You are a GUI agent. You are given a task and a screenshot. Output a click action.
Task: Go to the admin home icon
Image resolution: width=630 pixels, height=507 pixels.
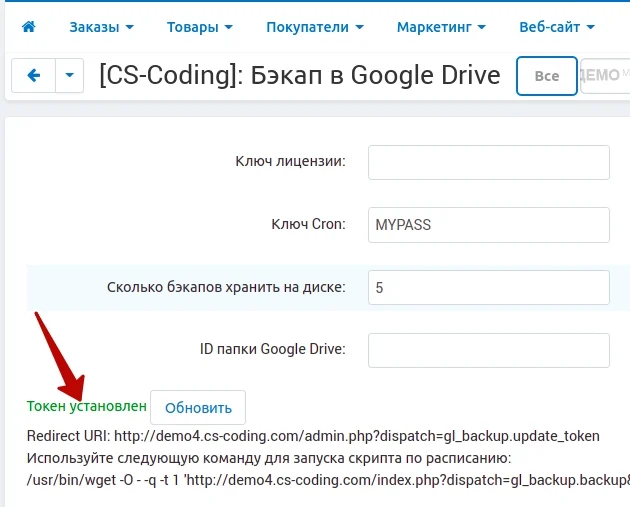pos(29,27)
